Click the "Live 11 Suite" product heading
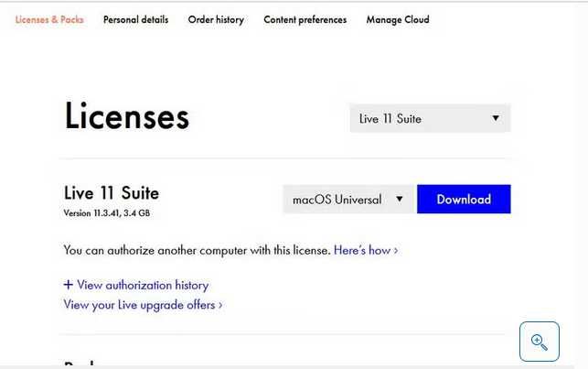 (x=112, y=193)
